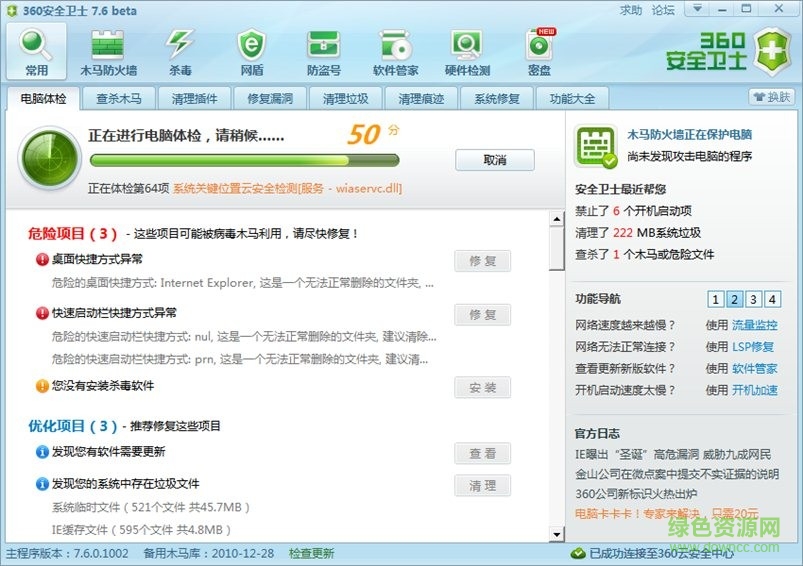
Task: Click the orange warning icon for 您没有安装杀毒软件
Action: 42,386
